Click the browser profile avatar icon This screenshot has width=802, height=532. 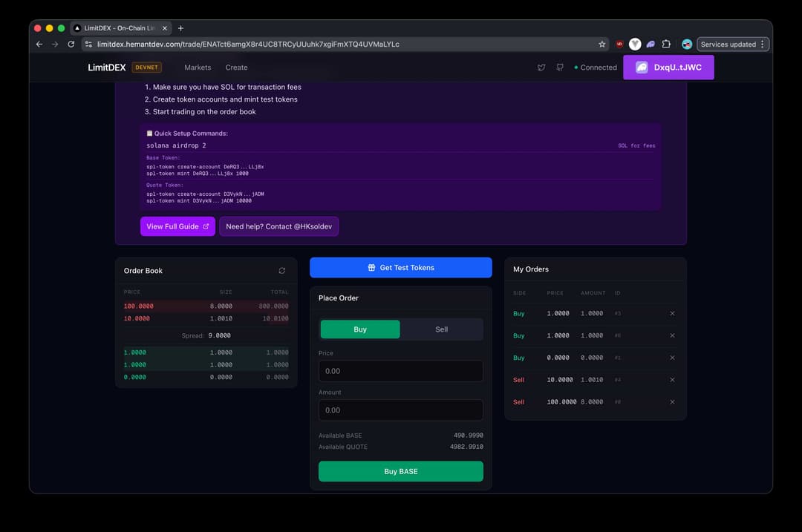coord(686,44)
